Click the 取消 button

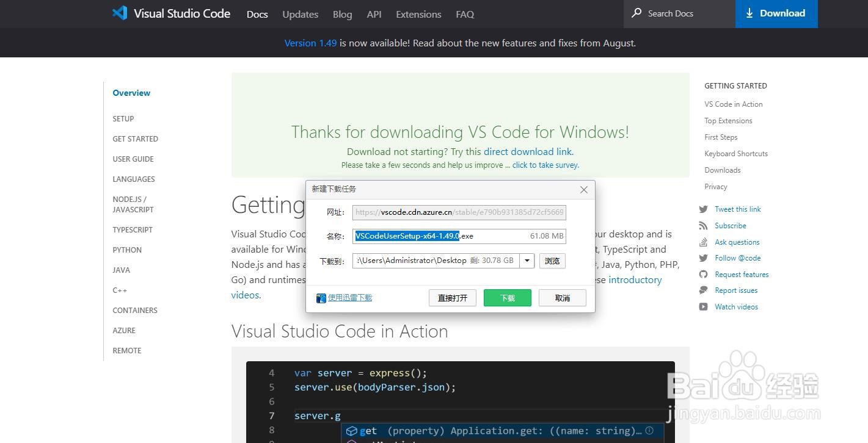(x=563, y=298)
